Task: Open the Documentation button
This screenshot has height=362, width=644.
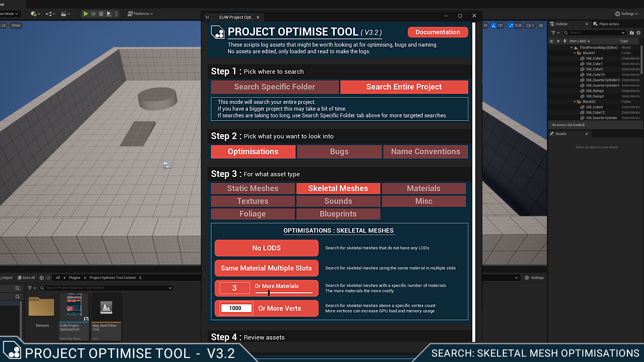Action: click(438, 32)
